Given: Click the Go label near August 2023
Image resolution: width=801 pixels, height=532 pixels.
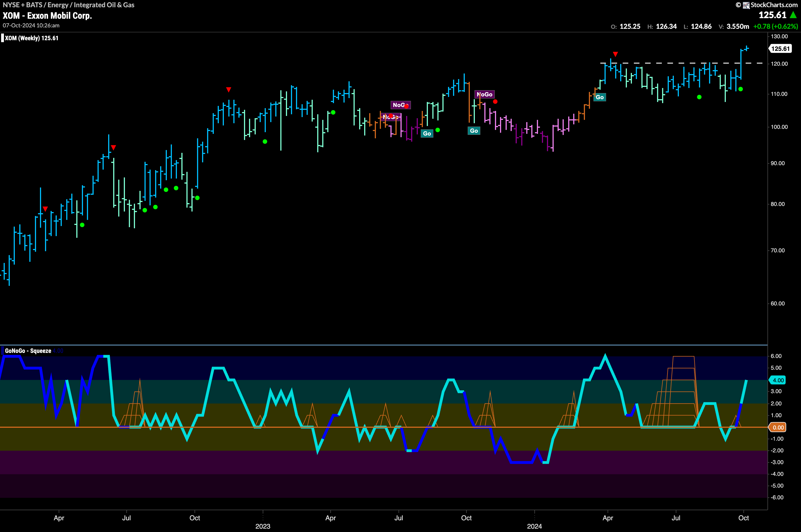Looking at the screenshot, I should click(x=427, y=133).
